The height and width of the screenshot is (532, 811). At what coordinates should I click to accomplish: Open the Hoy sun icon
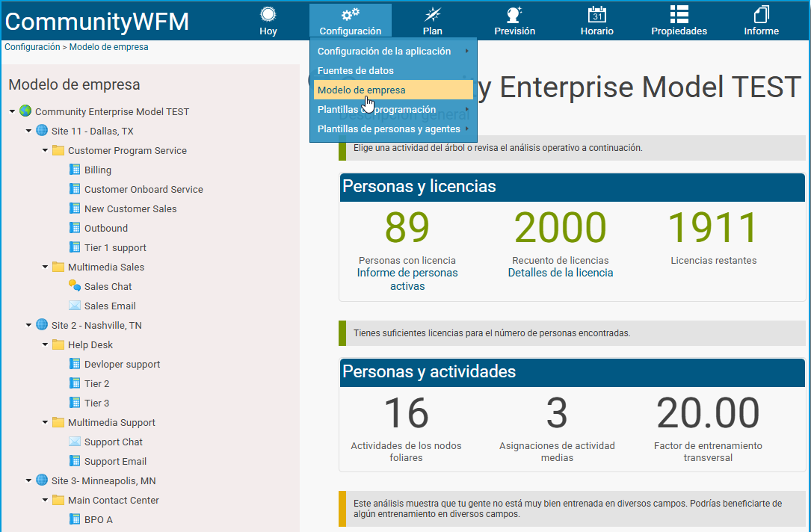(x=268, y=14)
